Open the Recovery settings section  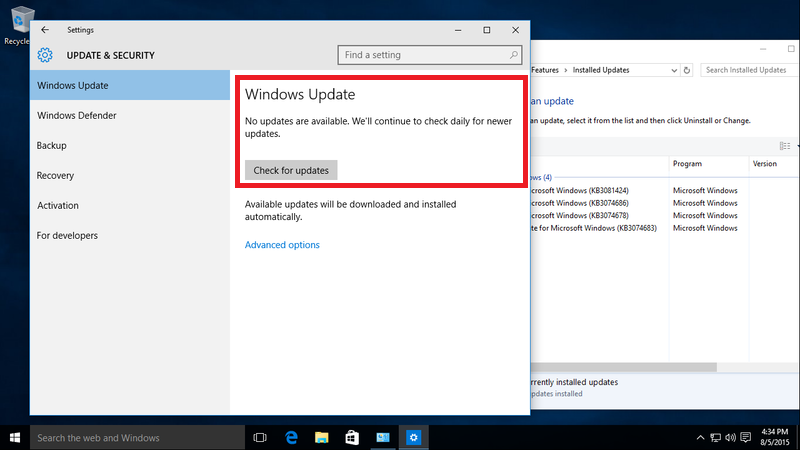coord(130,176)
